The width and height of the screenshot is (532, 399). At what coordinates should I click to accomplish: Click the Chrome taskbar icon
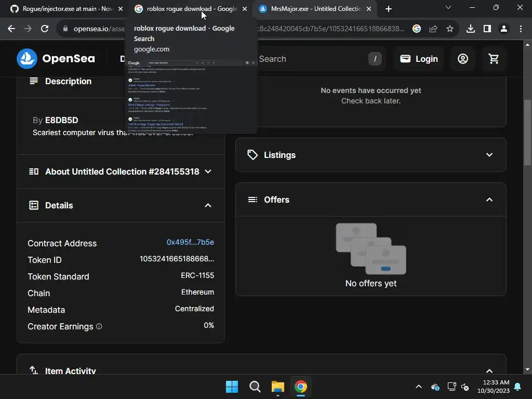301,387
